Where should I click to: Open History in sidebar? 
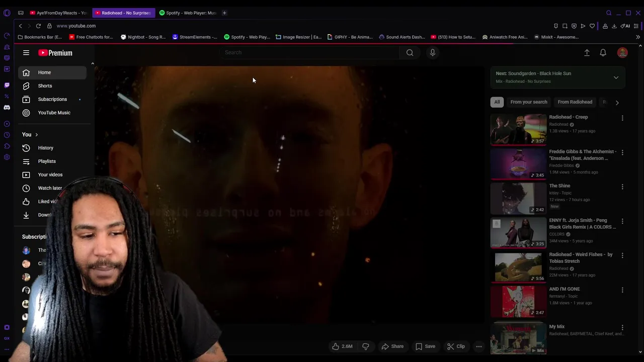tap(52, 148)
